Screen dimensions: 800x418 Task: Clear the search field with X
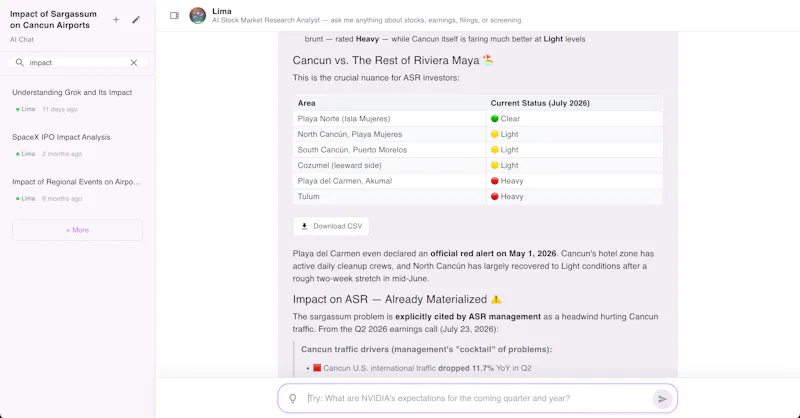pyautogui.click(x=134, y=62)
